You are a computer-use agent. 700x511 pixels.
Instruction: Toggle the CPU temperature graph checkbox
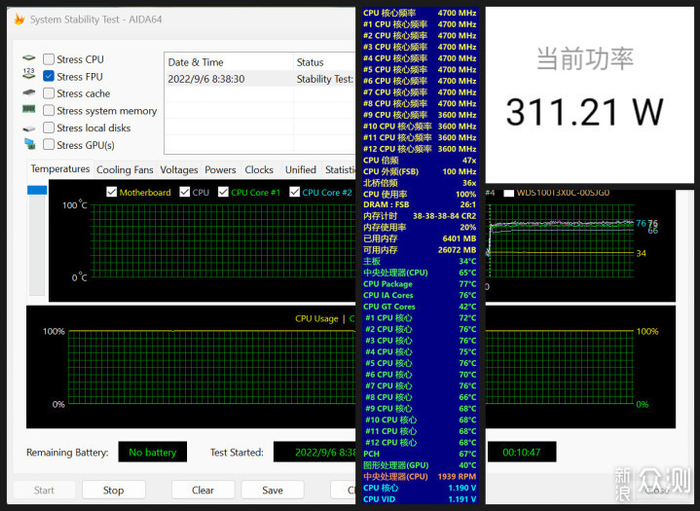tap(184, 192)
